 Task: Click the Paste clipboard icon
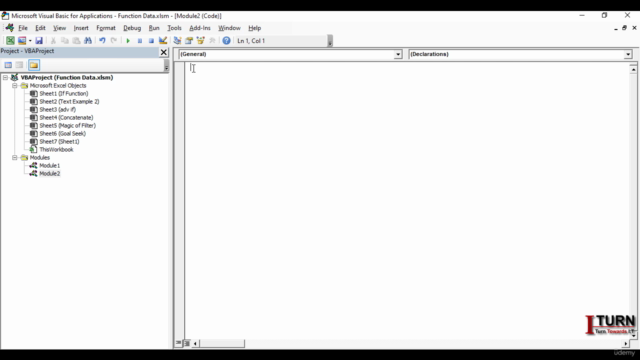click(x=76, y=40)
